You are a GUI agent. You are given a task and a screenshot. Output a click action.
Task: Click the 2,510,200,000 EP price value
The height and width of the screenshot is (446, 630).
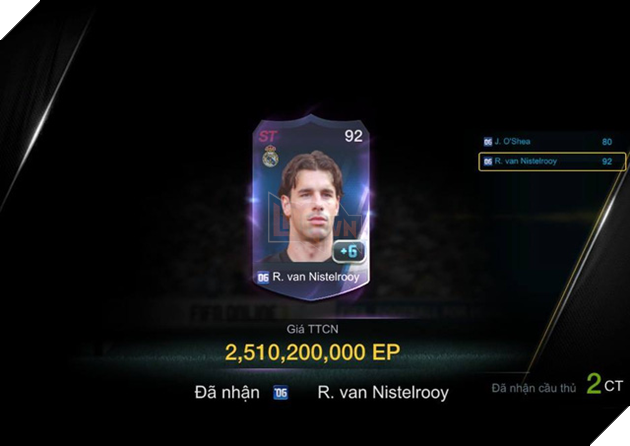(313, 352)
